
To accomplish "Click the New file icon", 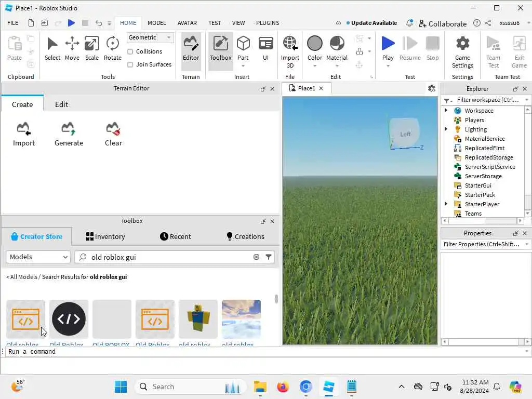I will (x=31, y=23).
